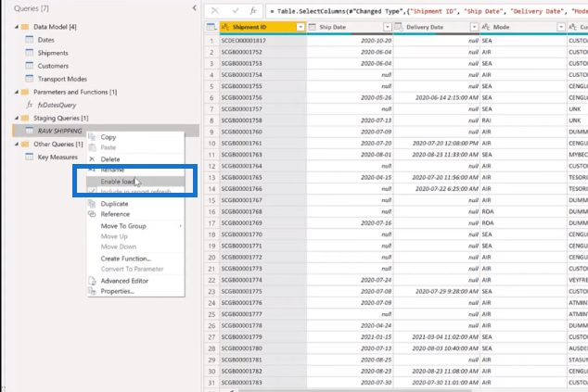Toggle Include in report refresh option

click(x=136, y=191)
